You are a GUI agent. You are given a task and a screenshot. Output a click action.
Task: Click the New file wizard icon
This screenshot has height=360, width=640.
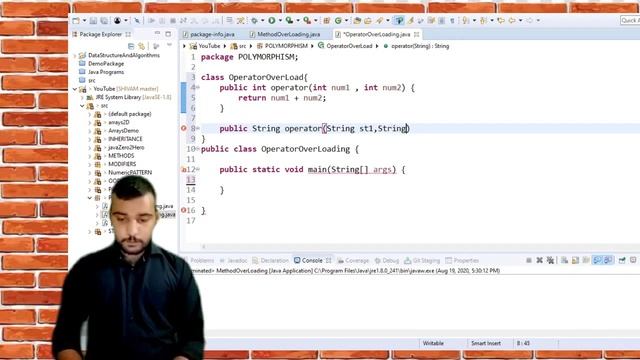(x=76, y=20)
